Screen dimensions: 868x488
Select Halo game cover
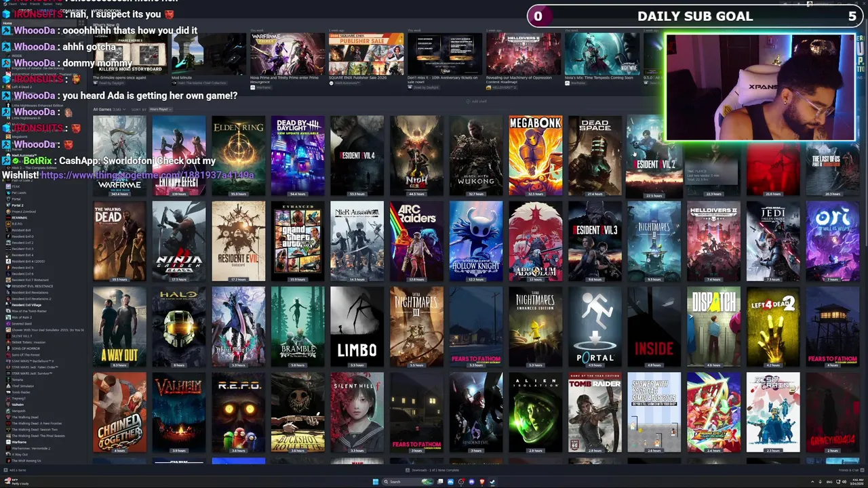(179, 327)
